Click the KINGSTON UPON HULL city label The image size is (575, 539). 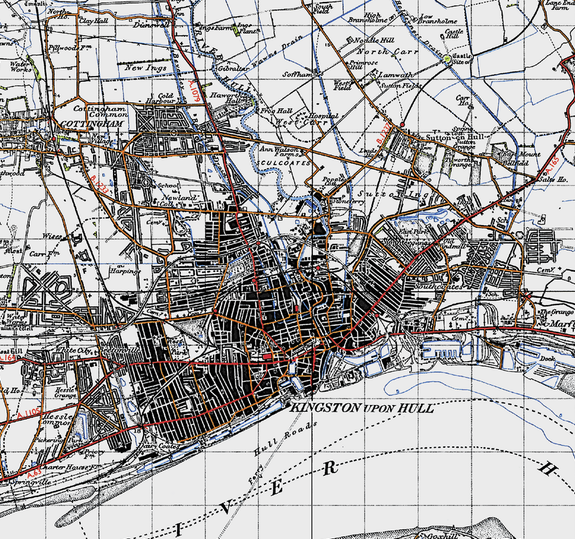[362, 408]
